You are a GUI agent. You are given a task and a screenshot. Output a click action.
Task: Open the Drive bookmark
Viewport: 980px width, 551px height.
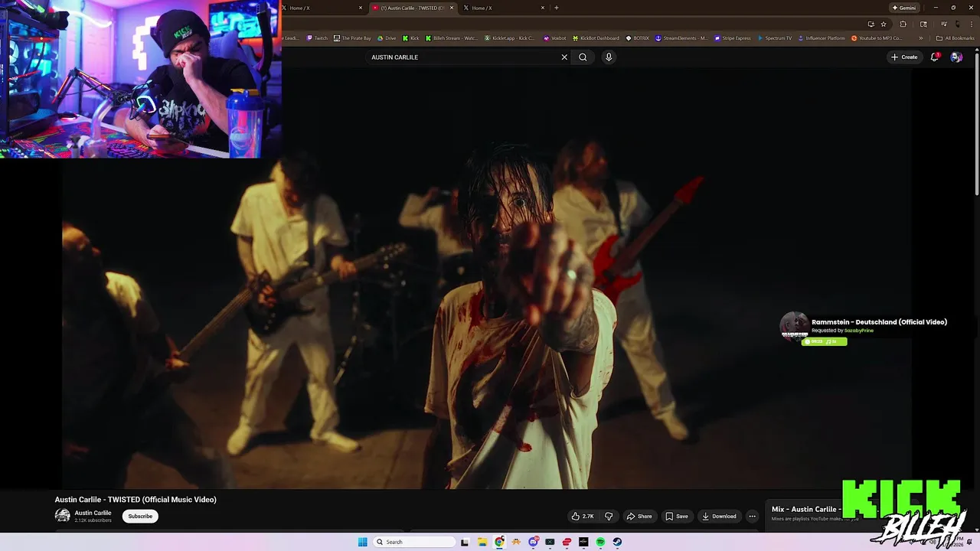point(387,38)
